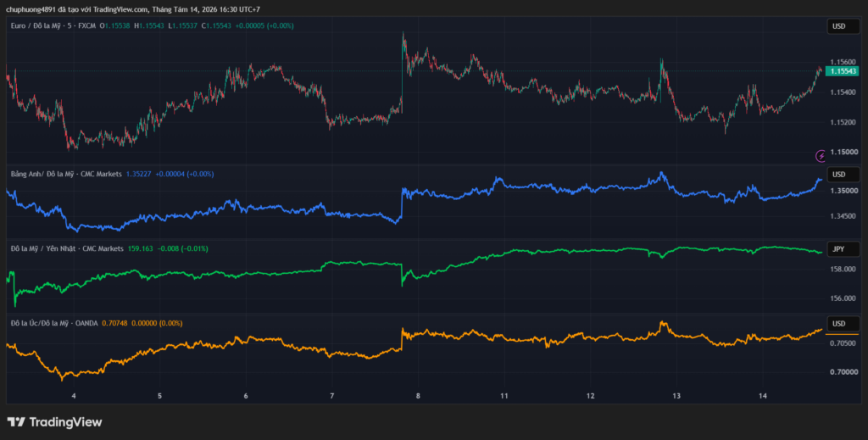
Task: Click the 1.34500 price axis label
Action: 843,216
